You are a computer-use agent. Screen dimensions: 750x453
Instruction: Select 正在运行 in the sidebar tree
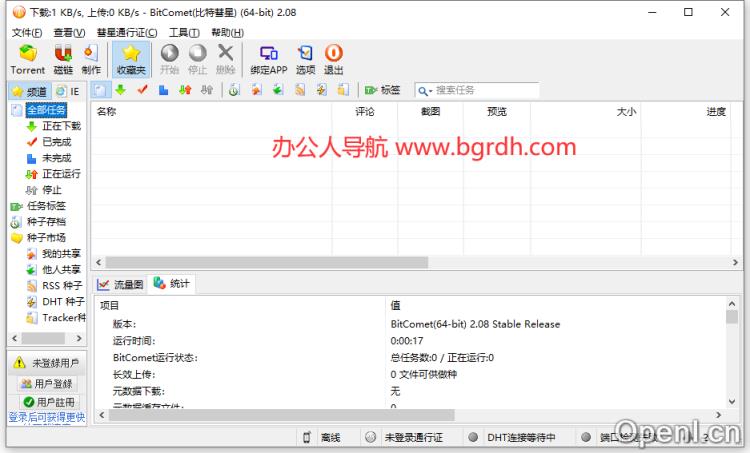coord(61,174)
